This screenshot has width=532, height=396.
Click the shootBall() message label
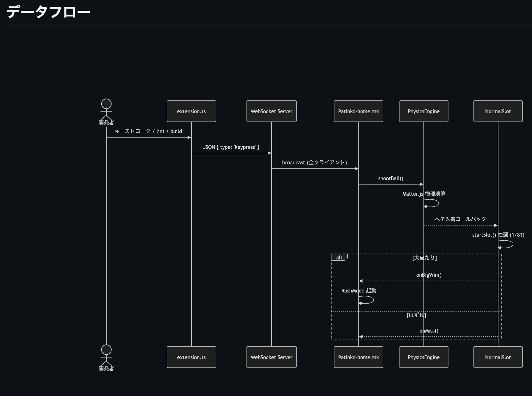pos(391,178)
